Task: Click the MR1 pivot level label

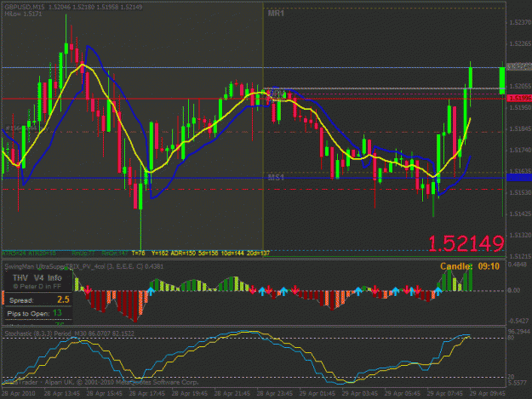Action: click(276, 14)
